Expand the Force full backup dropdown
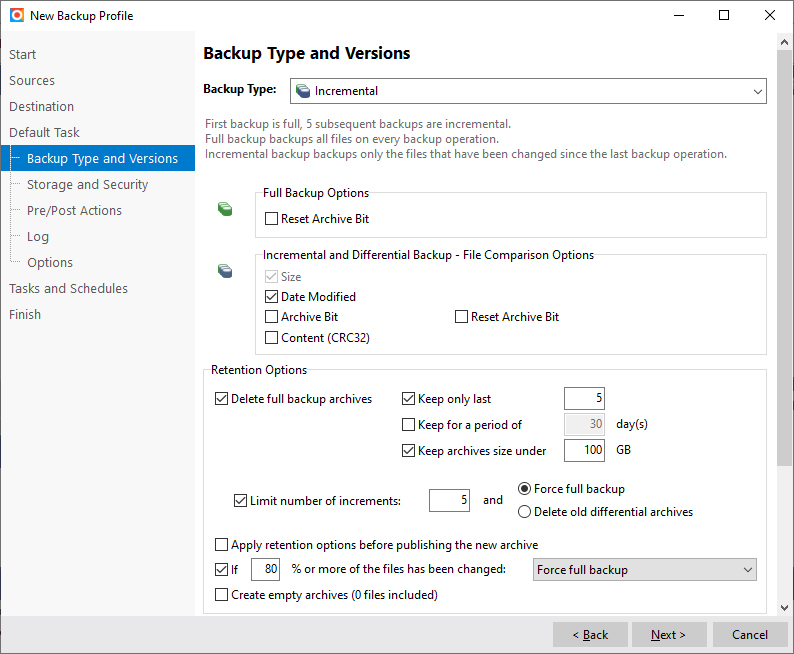 pos(643,570)
